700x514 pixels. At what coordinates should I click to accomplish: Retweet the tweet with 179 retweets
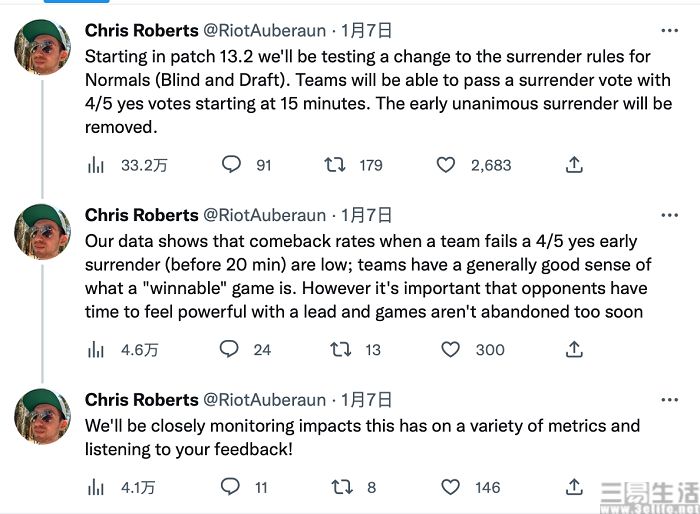334,165
